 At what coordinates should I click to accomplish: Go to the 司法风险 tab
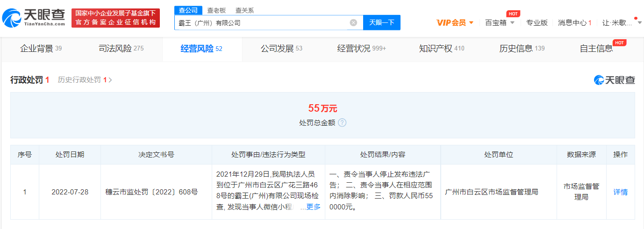(121, 49)
